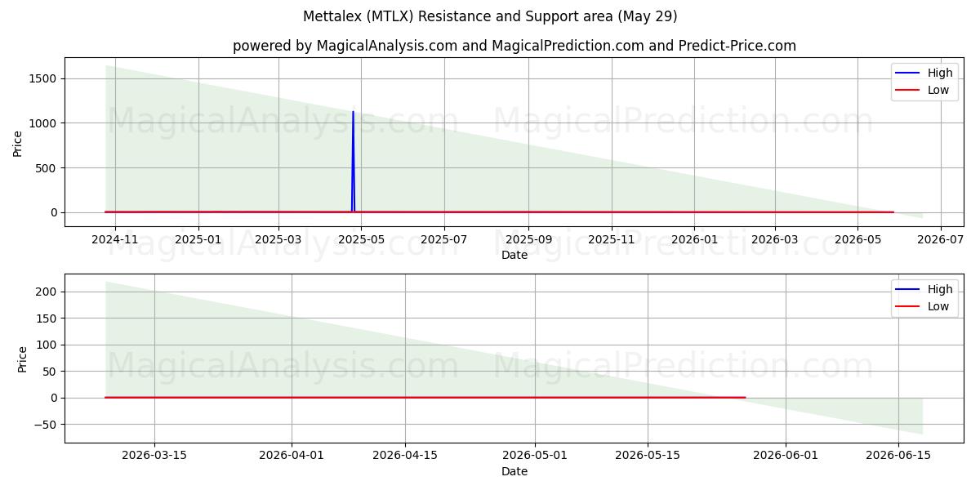Viewport: 980px width, 490px height.
Task: Click the '500' y-axis label in the top chart
Action: click(47, 168)
